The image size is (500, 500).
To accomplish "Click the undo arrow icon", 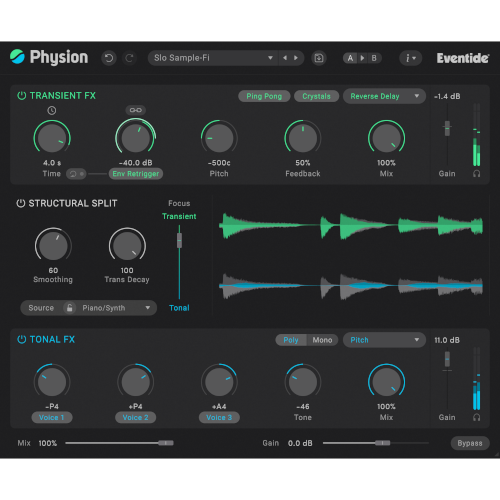I will [x=109, y=58].
